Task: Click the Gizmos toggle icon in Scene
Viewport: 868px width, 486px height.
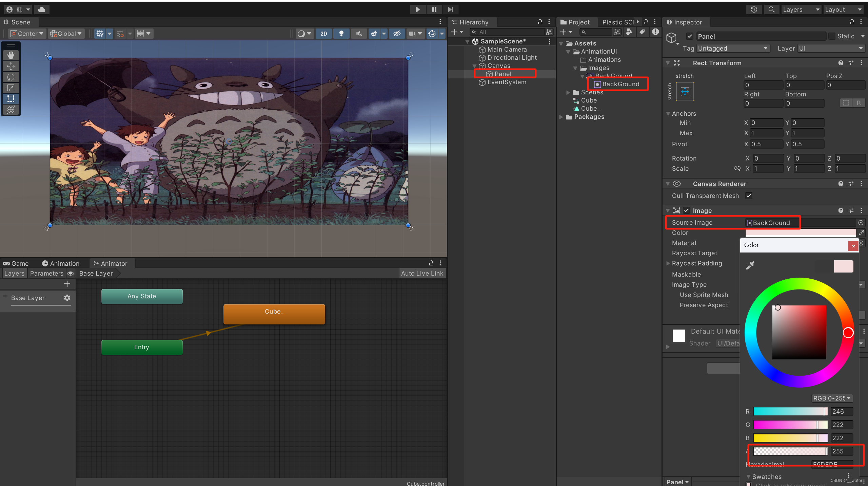Action: tap(432, 34)
